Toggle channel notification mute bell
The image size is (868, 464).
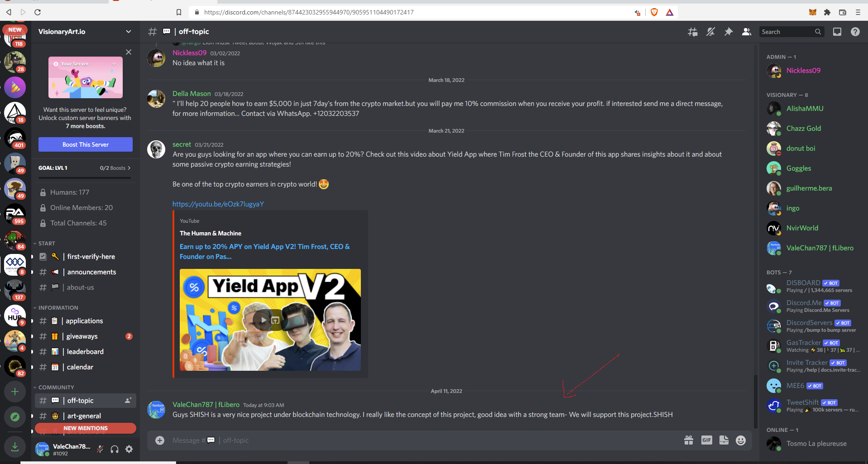pos(710,32)
